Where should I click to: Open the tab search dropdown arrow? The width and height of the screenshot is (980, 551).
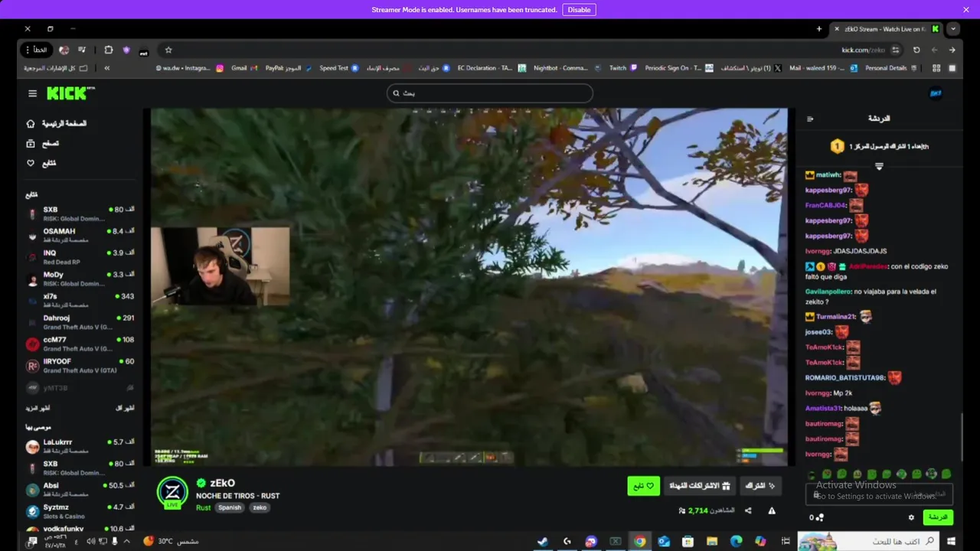952,29
